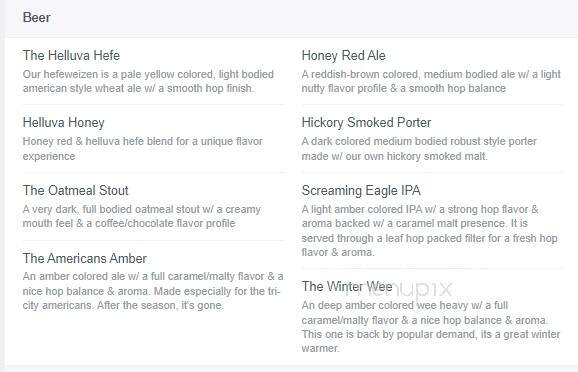
Task: Select The Americans Amber title
Action: [x=85, y=258]
